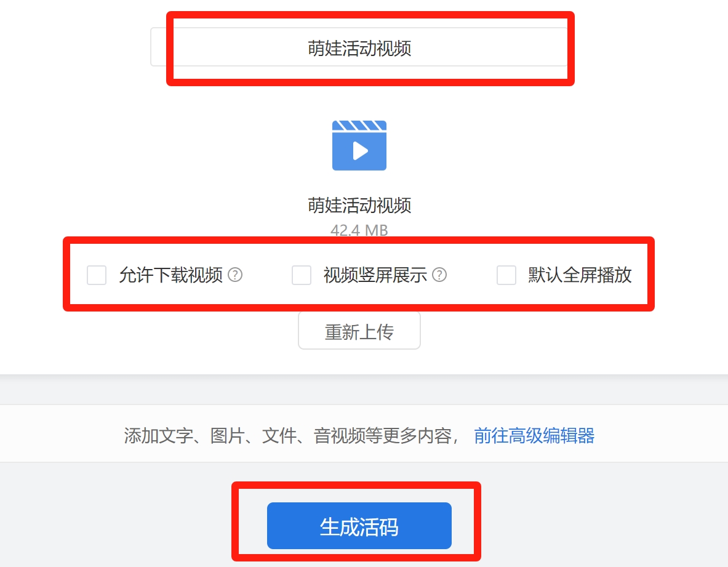The image size is (728, 567).
Task: Click the 默认全屏播放 label text
Action: (x=580, y=275)
